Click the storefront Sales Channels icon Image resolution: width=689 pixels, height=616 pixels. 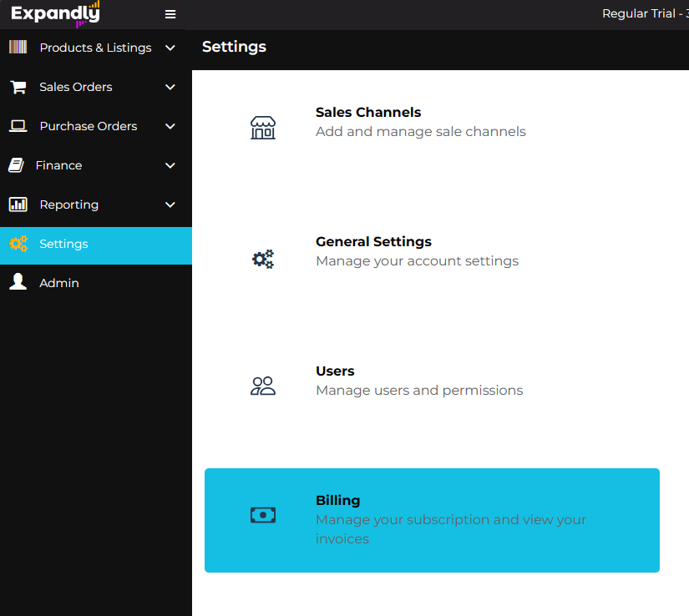262,128
